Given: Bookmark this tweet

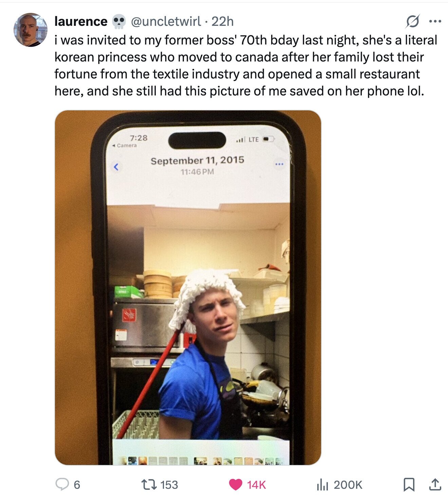Looking at the screenshot, I should (409, 485).
